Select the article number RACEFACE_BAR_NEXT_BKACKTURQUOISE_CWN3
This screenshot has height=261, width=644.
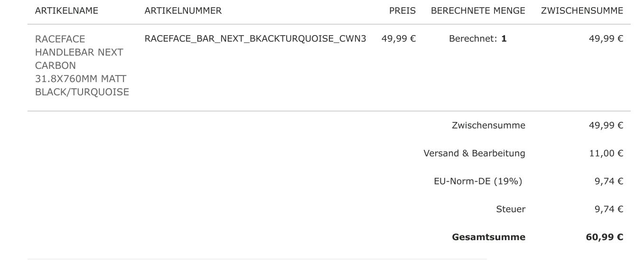tap(255, 39)
